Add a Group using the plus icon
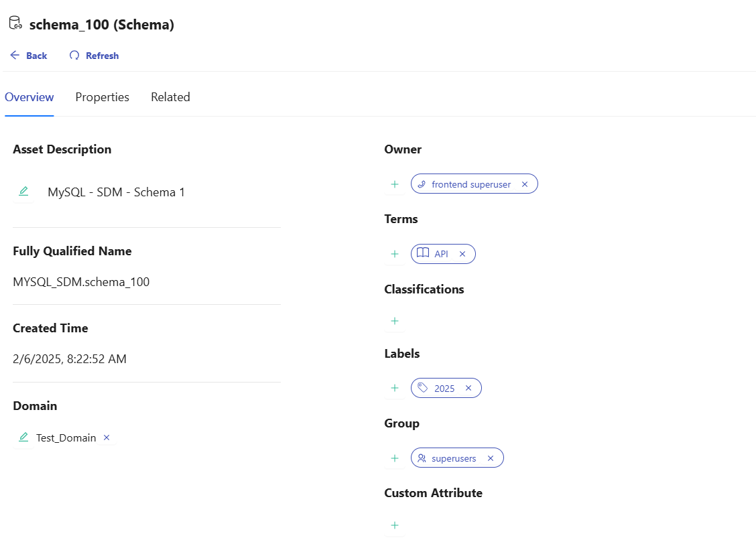 point(395,458)
